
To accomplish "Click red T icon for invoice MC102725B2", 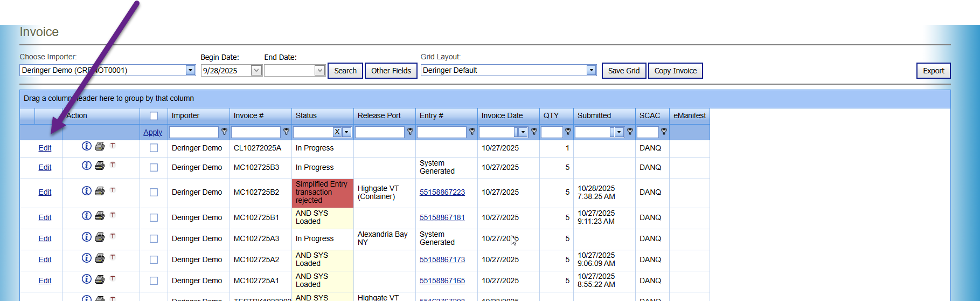I will 113,190.
